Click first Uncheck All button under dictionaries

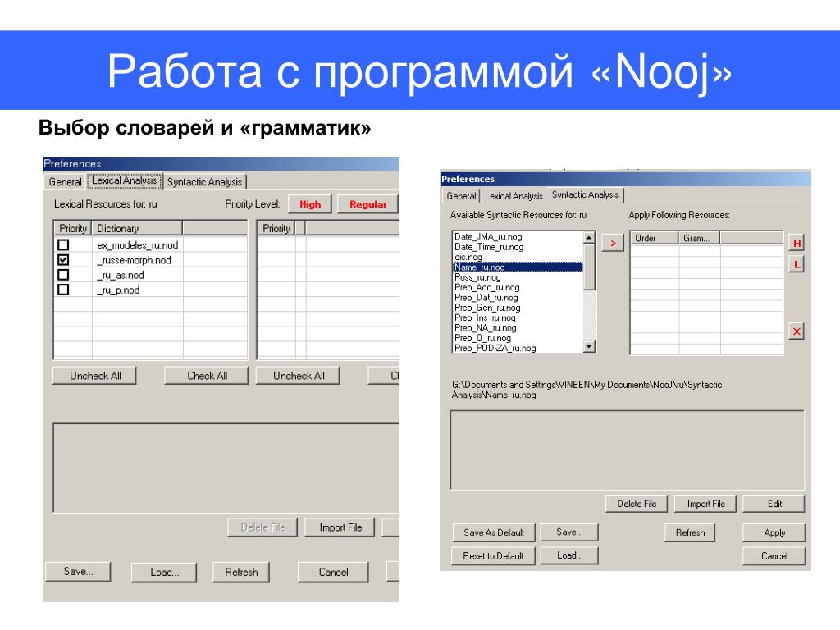[x=95, y=376]
